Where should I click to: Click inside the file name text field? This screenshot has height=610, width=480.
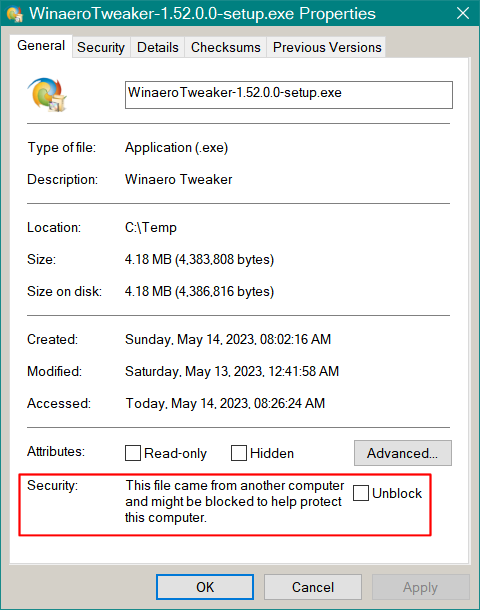[x=289, y=95]
